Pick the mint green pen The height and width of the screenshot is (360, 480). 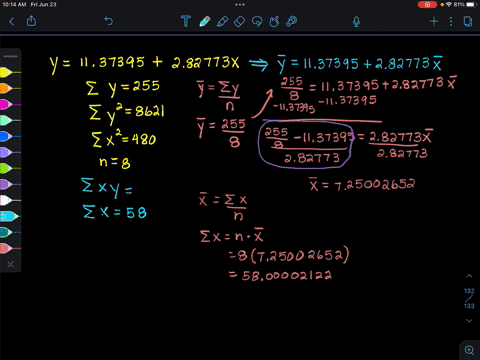[x=10, y=120]
